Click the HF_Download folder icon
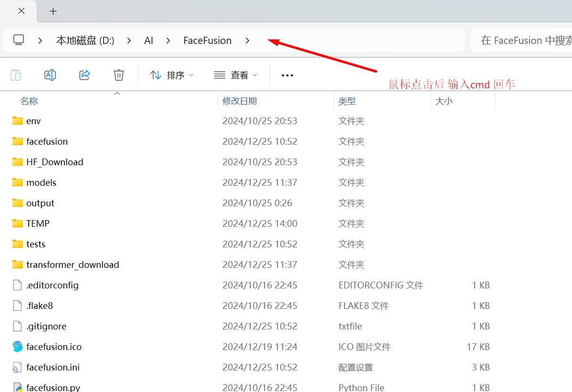 [18, 161]
